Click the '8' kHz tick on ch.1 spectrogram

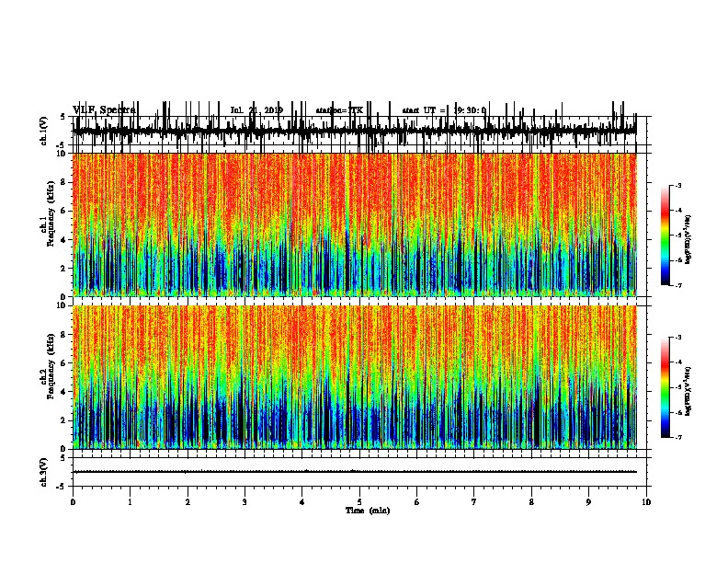pos(63,182)
